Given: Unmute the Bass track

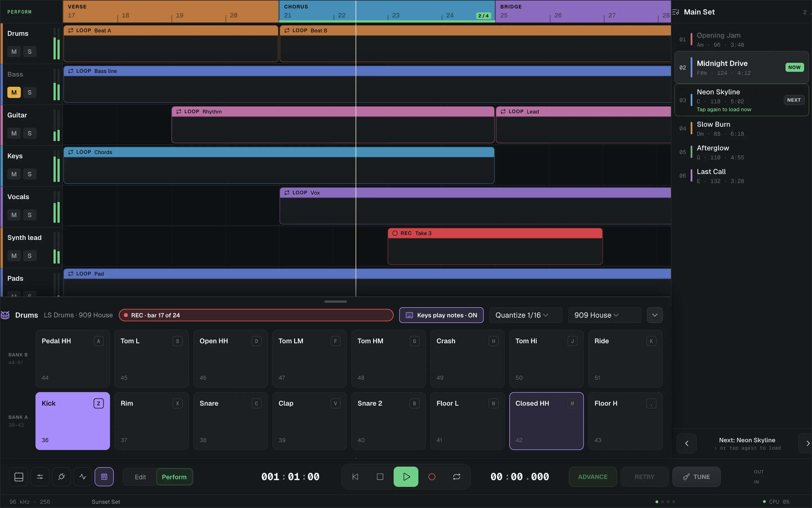Looking at the screenshot, I should (14, 92).
